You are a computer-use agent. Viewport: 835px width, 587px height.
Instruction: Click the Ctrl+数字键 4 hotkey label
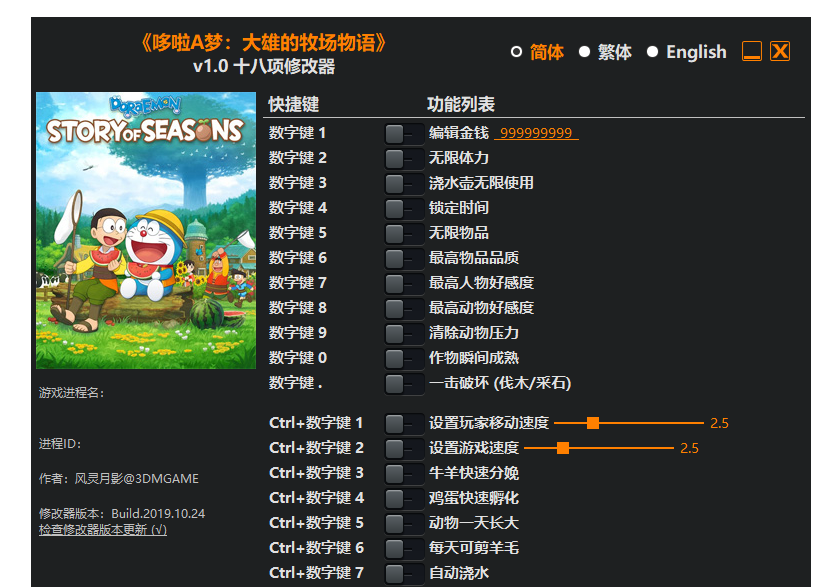(316, 498)
